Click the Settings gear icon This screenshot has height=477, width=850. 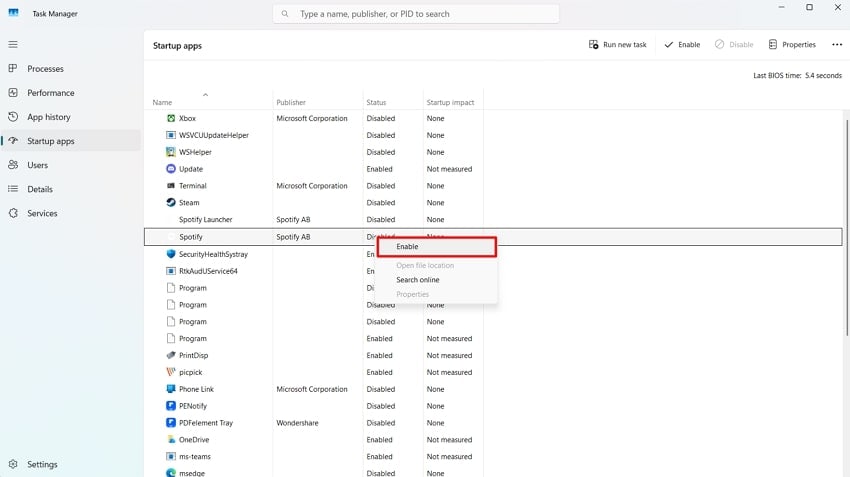(13, 464)
